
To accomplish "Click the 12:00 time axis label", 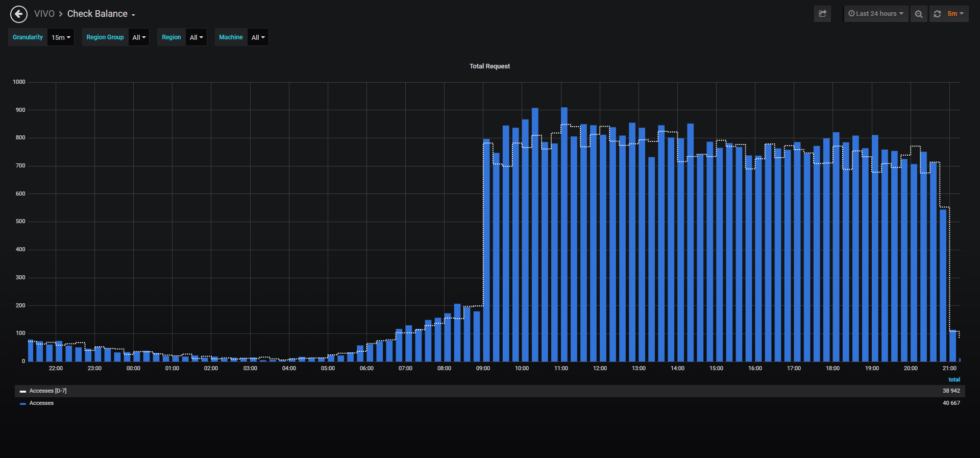I will click(x=600, y=368).
